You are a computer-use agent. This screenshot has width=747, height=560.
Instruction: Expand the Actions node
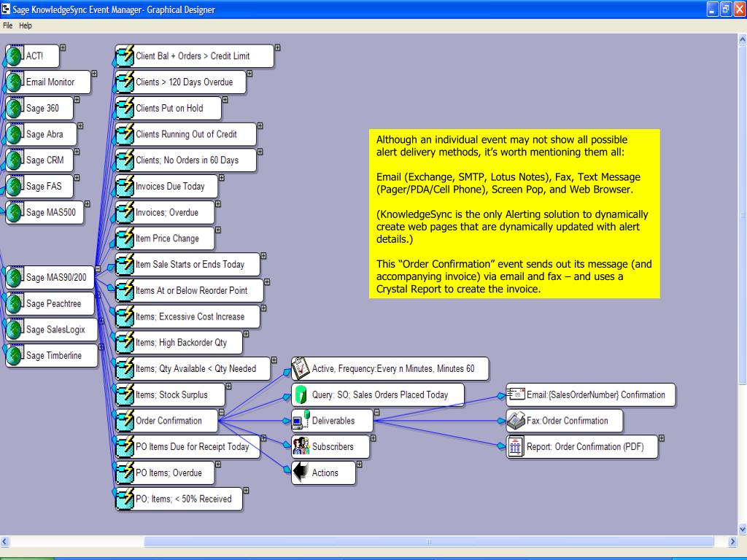pos(359,464)
